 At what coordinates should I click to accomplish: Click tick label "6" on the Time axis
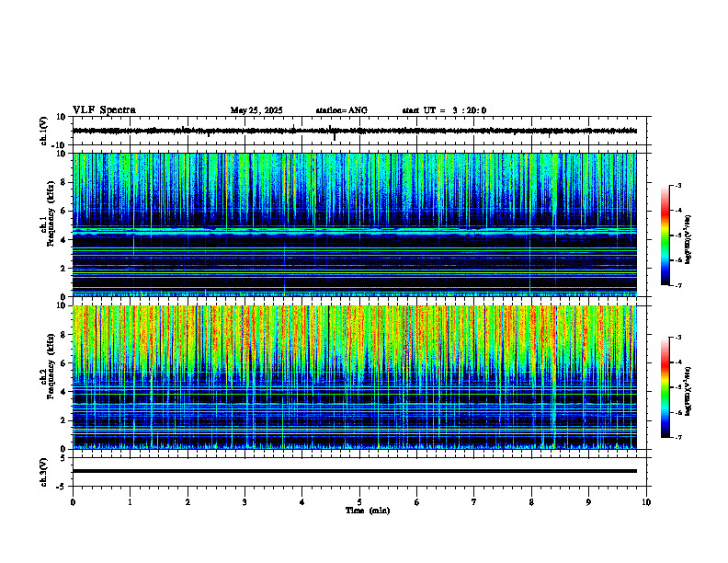click(x=417, y=502)
